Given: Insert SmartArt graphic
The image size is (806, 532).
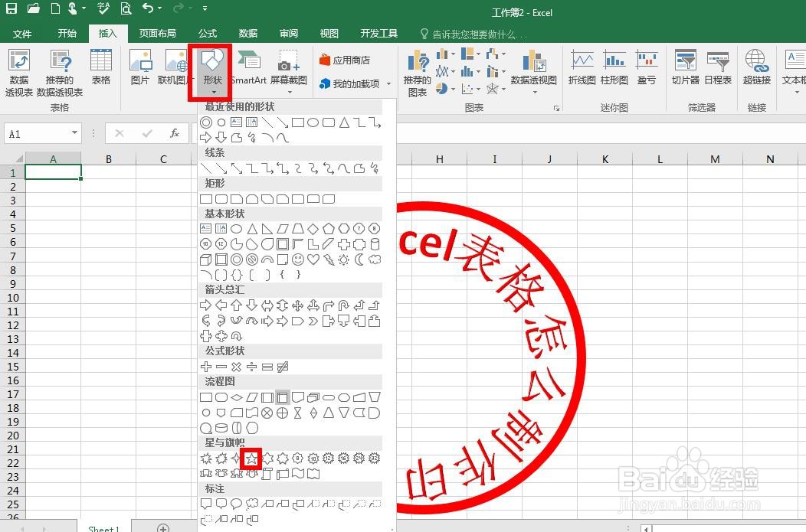Looking at the screenshot, I should (249, 67).
